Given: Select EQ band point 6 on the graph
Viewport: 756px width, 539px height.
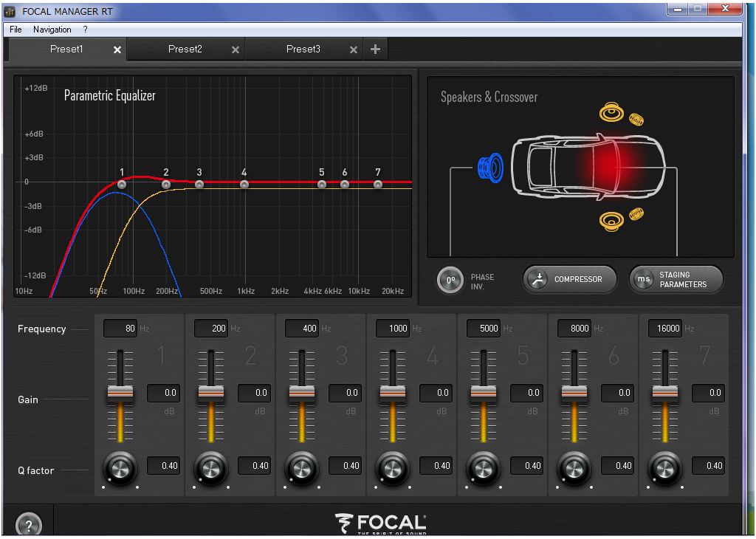Looking at the screenshot, I should (x=345, y=185).
